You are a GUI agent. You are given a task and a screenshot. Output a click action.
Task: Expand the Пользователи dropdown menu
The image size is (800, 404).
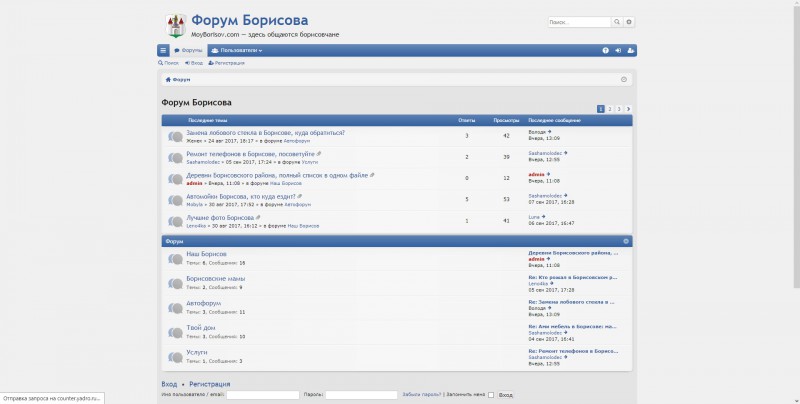click(236, 50)
